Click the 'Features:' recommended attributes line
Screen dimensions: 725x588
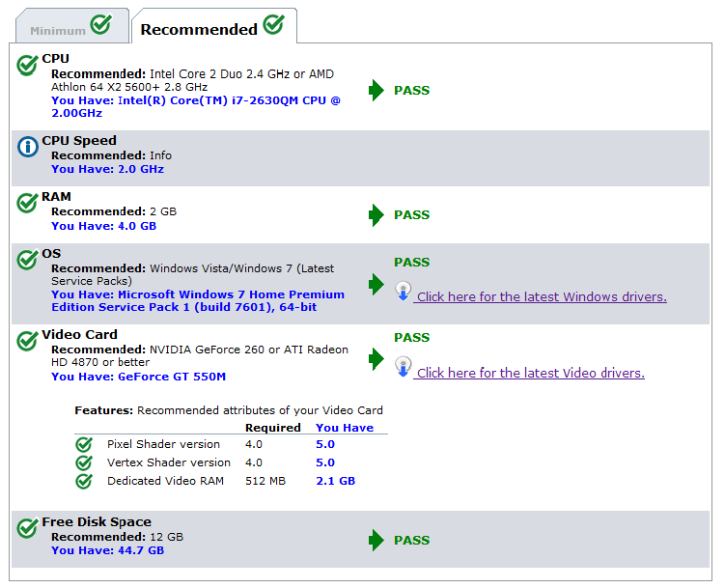tap(229, 410)
